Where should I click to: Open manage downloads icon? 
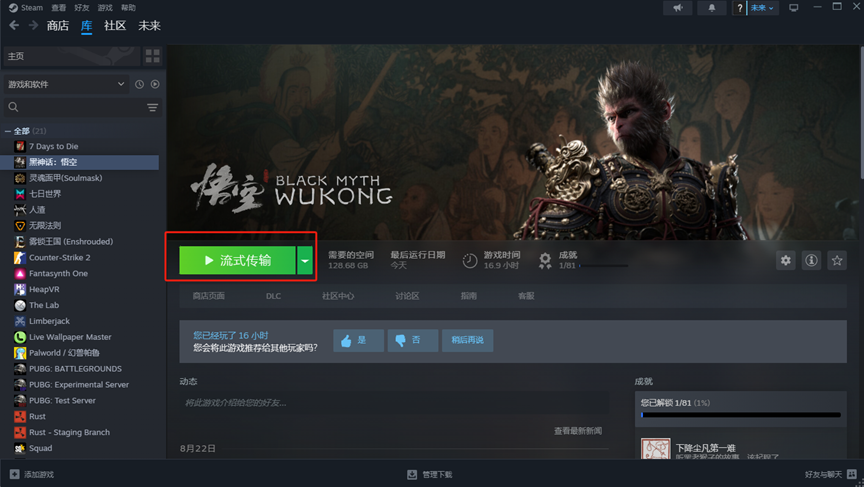pos(412,474)
